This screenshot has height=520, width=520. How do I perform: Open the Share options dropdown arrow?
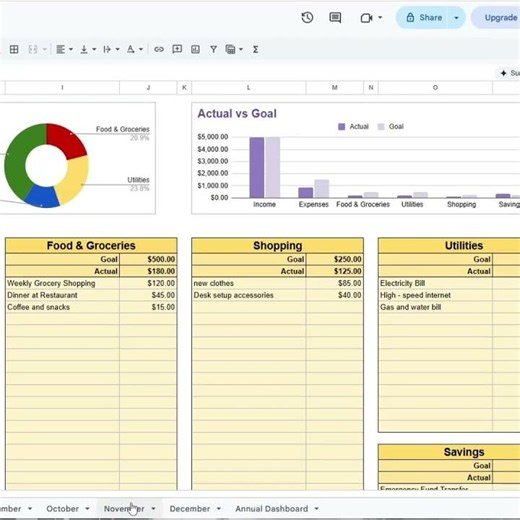tap(456, 18)
